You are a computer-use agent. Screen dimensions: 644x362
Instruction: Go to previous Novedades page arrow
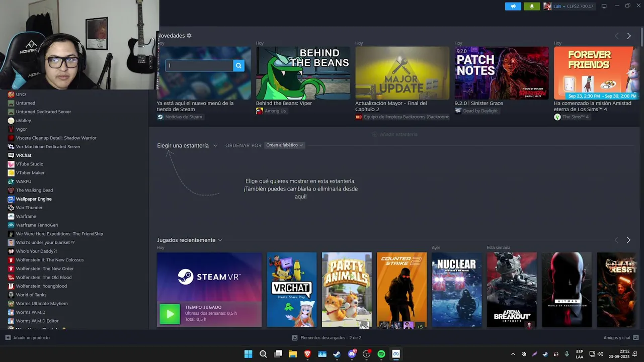[617, 36]
